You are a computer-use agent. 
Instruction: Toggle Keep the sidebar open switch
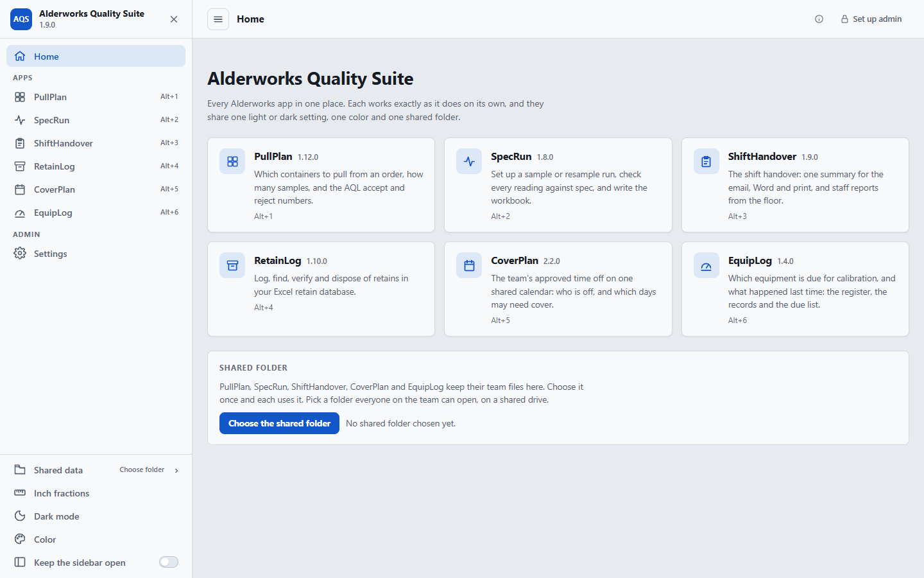[x=169, y=563]
